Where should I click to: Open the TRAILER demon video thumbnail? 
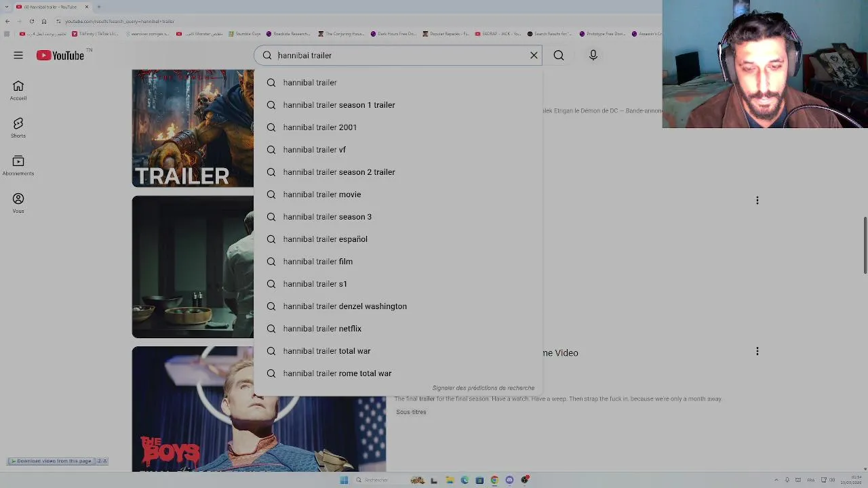pyautogui.click(x=193, y=128)
